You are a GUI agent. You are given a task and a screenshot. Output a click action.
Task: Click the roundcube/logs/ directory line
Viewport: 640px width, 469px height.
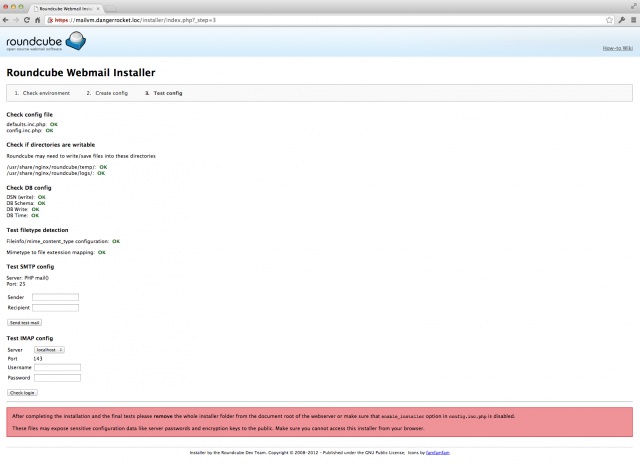[56, 173]
